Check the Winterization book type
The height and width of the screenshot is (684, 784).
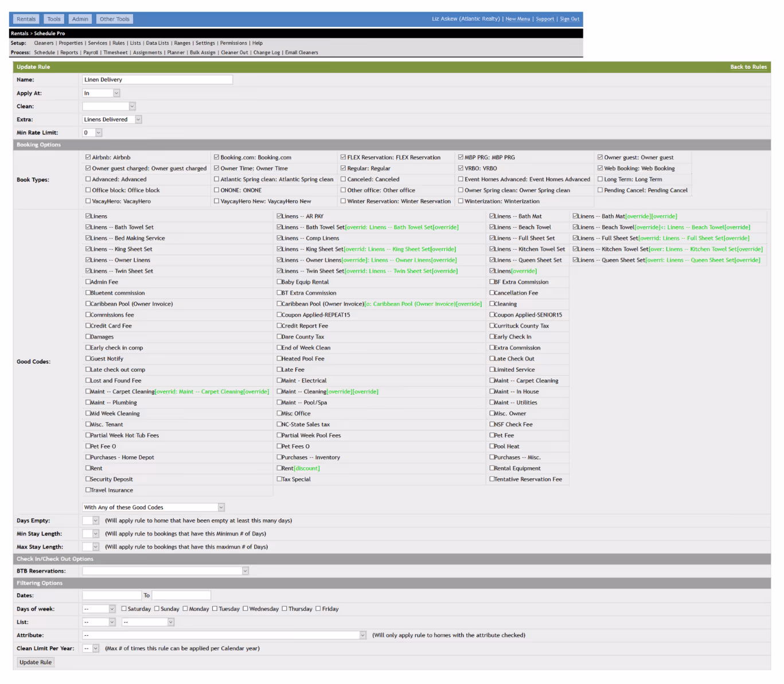click(x=461, y=201)
